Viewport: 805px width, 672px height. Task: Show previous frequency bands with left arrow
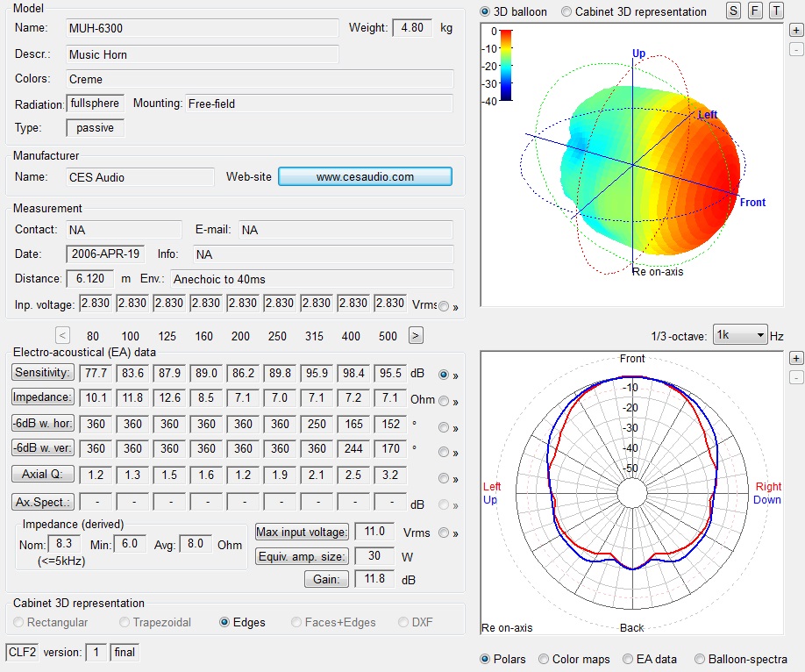pos(62,335)
